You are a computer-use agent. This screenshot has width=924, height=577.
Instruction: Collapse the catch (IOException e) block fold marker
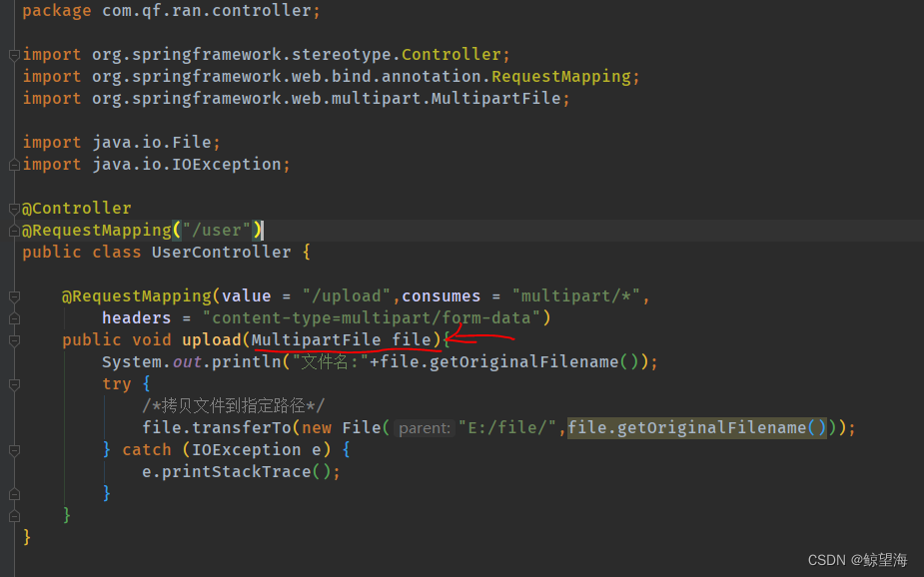[15, 450]
